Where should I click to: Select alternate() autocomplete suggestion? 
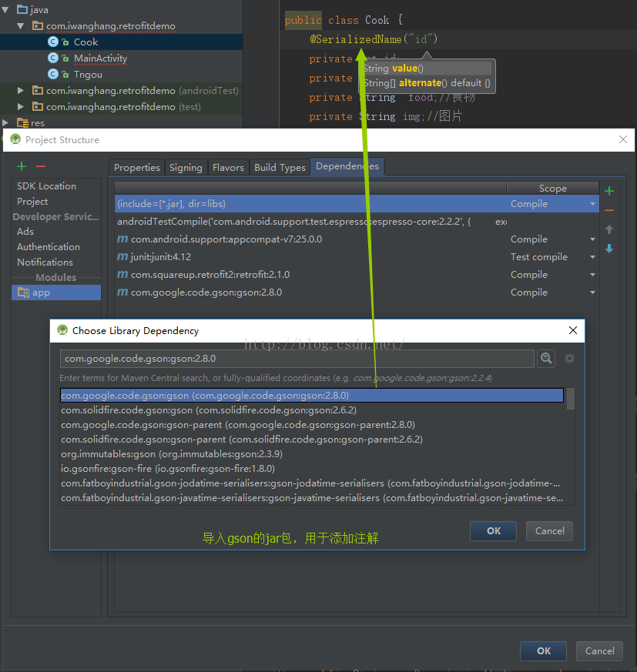[x=427, y=82]
